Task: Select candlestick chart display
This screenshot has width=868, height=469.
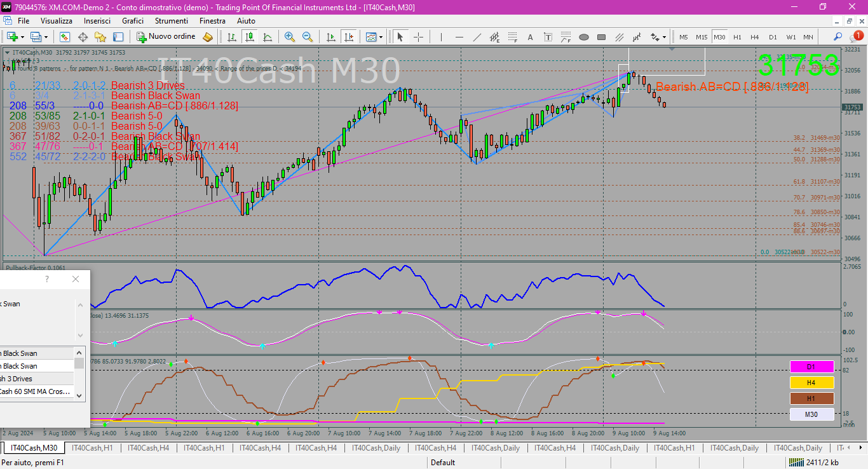Action: coord(250,37)
